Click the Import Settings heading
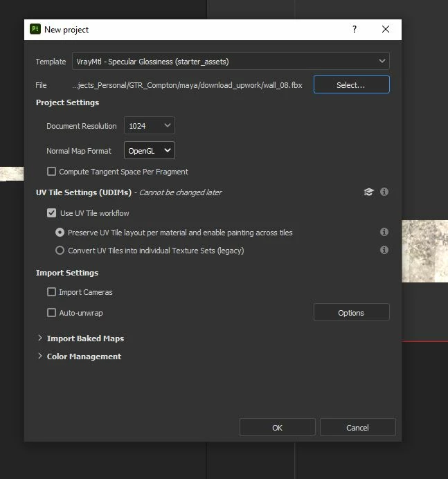448x479 pixels. click(x=67, y=273)
